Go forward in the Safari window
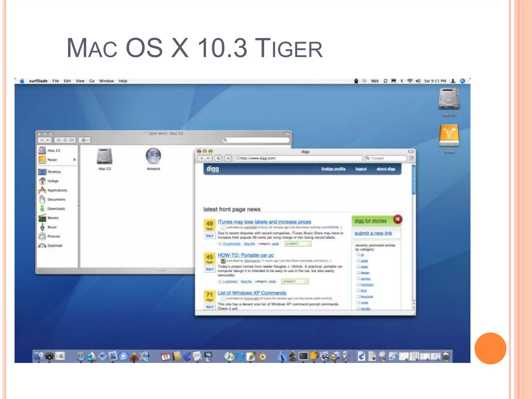 click(209, 158)
